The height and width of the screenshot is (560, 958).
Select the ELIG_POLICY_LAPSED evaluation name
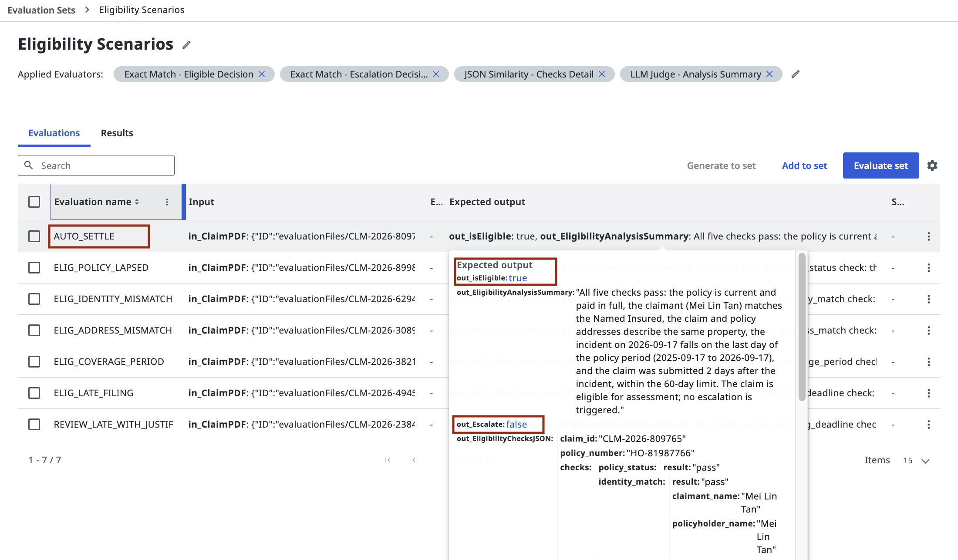[x=101, y=267]
